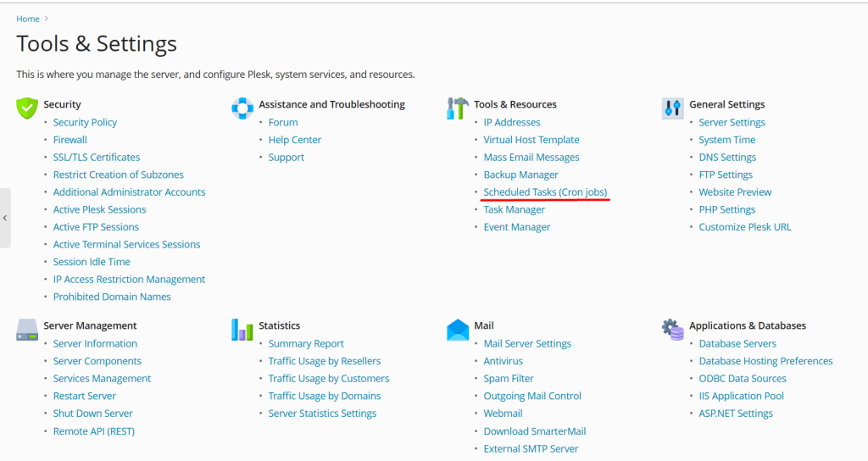Viewport: 868px width, 461px height.
Task: Open SSL/TLS Certificates
Action: coord(97,157)
